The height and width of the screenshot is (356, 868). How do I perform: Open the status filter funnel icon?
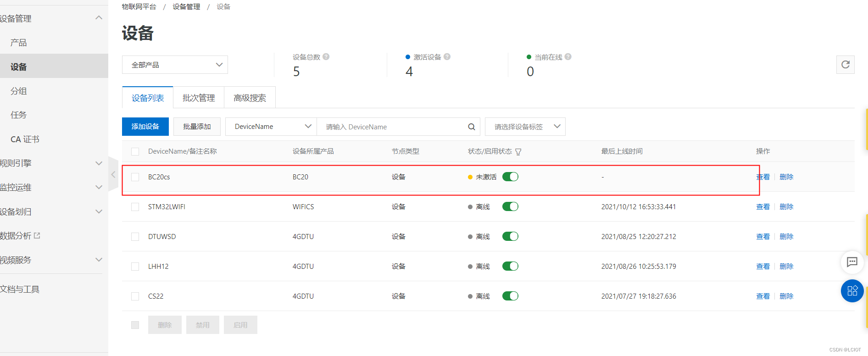pos(518,152)
